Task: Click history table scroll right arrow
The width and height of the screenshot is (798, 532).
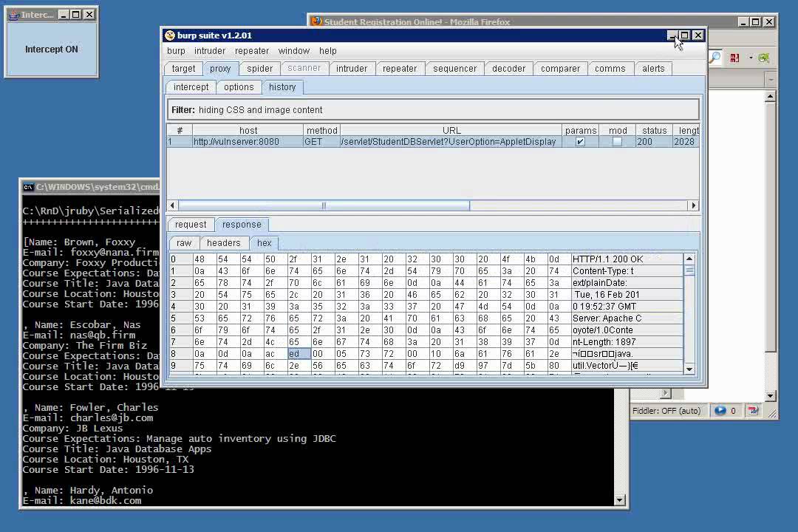Action: 693,205
